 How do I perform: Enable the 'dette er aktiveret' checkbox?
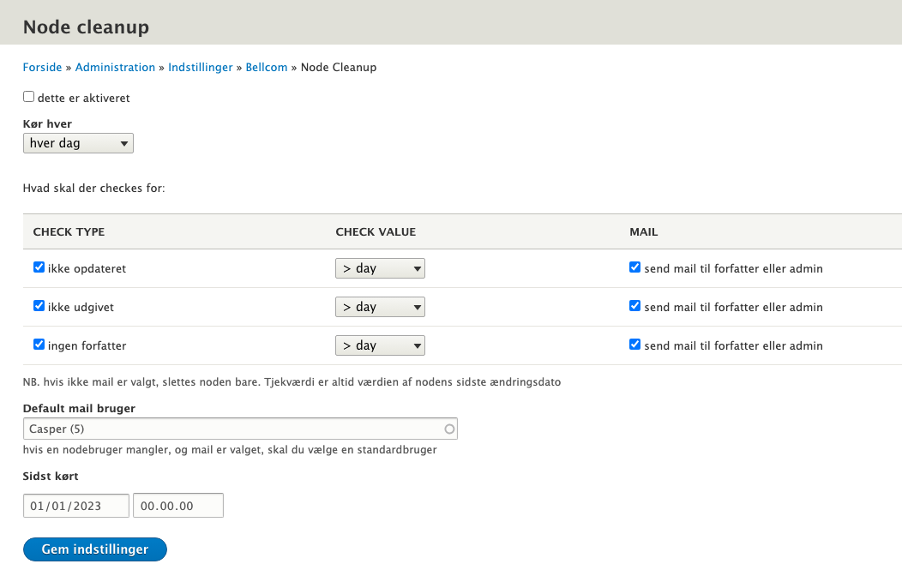(29, 97)
